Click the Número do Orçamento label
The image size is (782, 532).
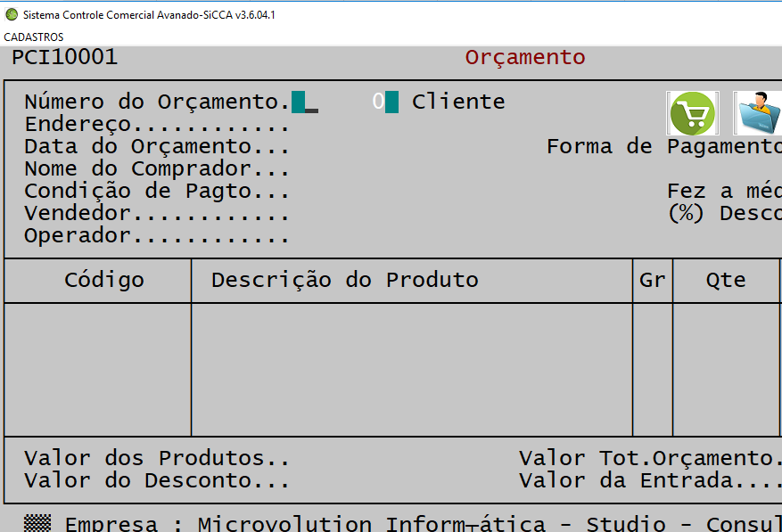pyautogui.click(x=157, y=102)
